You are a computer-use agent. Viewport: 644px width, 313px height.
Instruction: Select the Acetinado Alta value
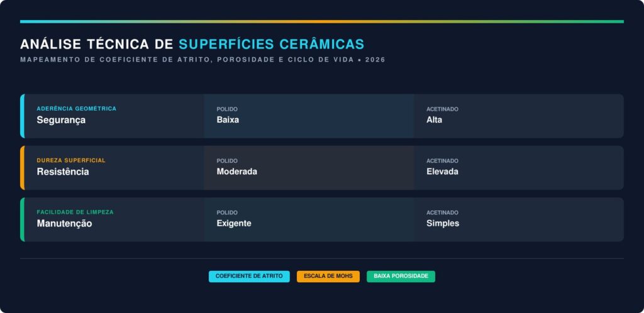click(435, 120)
